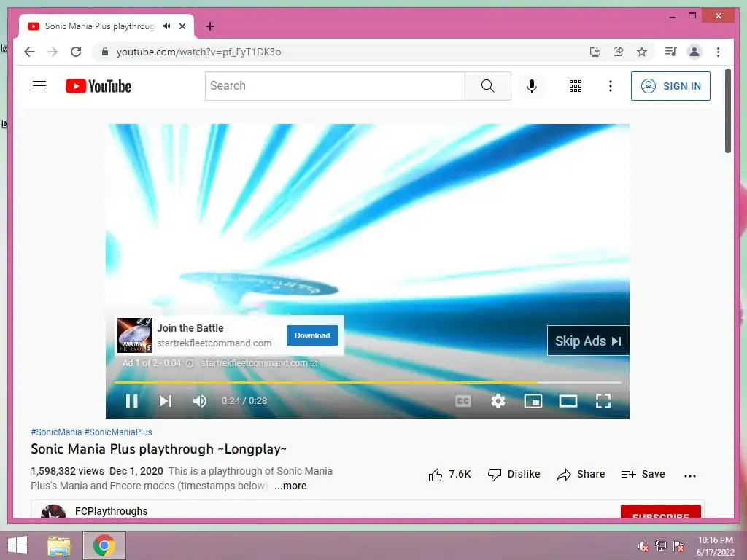Open ad info circle icon
Viewport: 747px width, 560px height.
189,363
